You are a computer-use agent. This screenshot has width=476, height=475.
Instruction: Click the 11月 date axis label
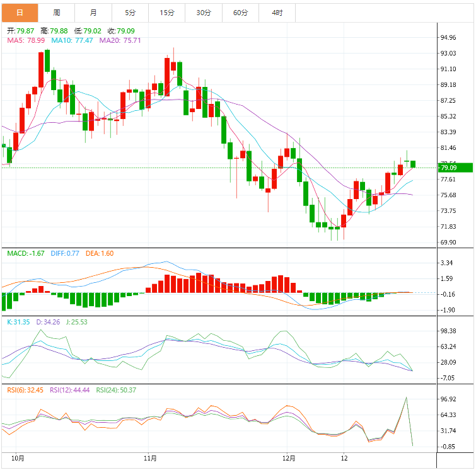(150, 459)
